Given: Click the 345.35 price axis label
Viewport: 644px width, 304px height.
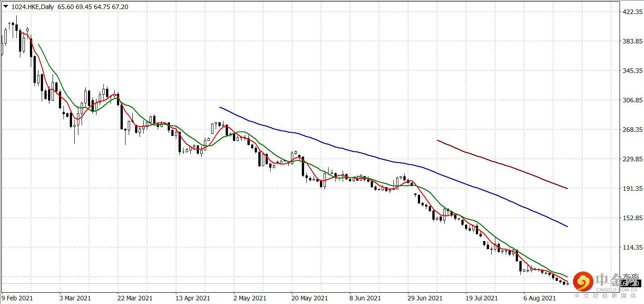Looking at the screenshot, I should click(x=633, y=71).
